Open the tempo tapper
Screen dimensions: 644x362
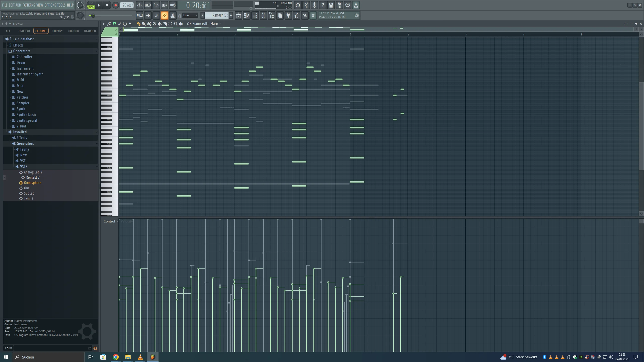(297, 16)
